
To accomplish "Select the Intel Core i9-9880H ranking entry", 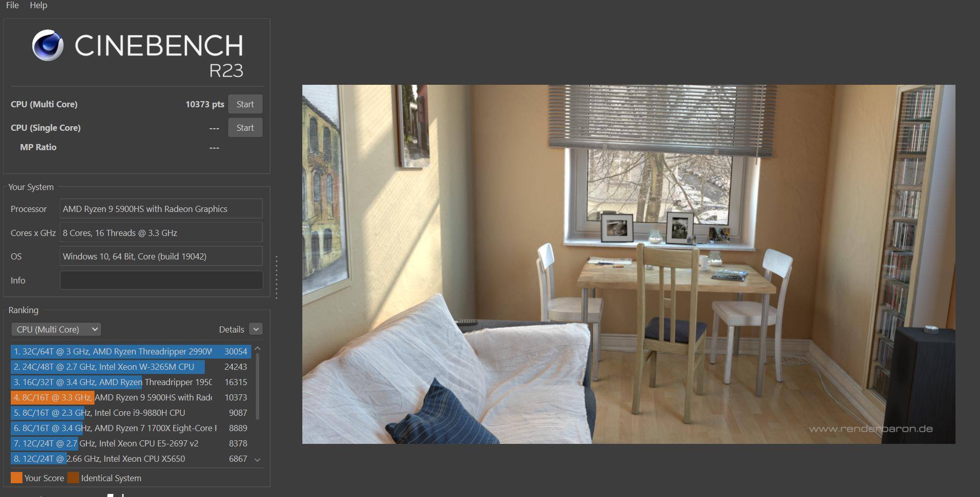I will click(112, 413).
